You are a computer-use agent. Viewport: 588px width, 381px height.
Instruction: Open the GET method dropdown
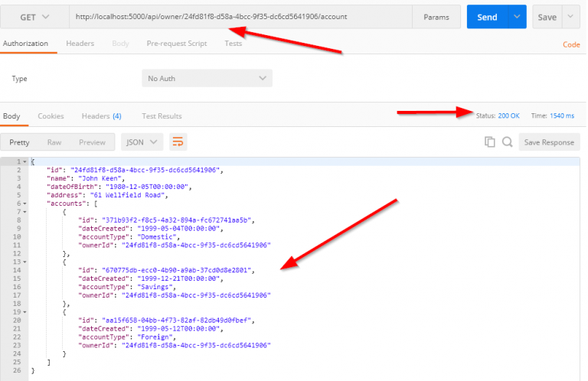pyautogui.click(x=34, y=17)
